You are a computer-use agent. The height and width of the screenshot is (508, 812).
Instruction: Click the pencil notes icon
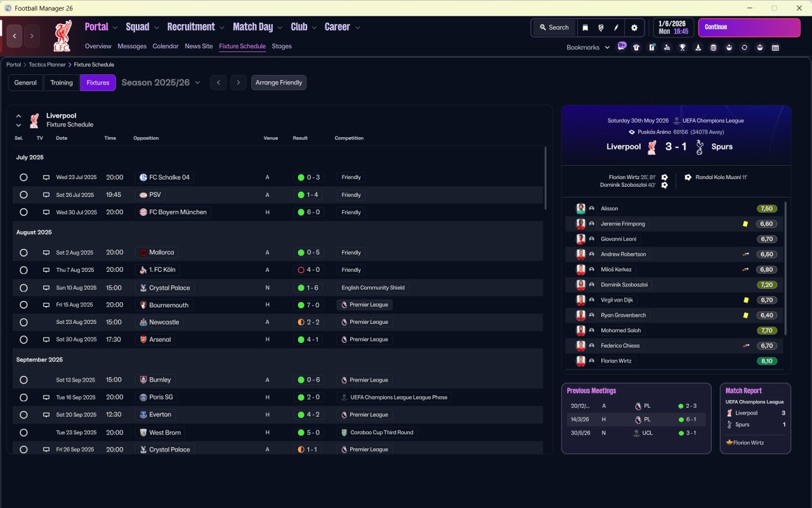pyautogui.click(x=617, y=27)
